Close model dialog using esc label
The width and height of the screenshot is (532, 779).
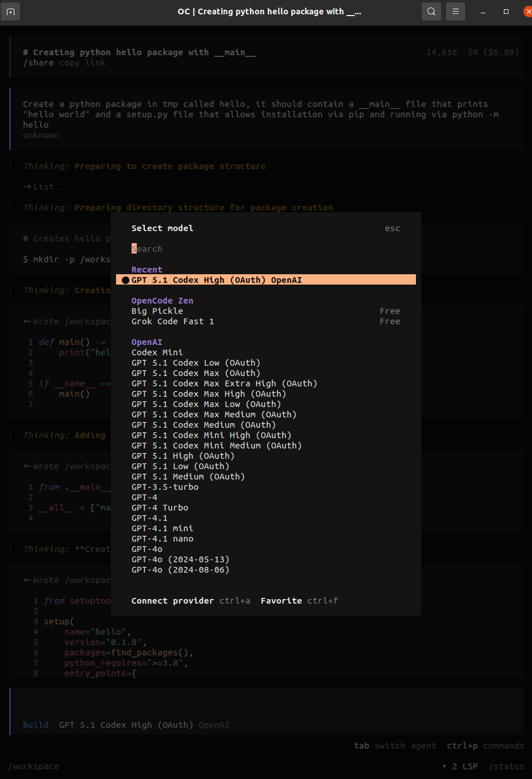[x=392, y=228]
